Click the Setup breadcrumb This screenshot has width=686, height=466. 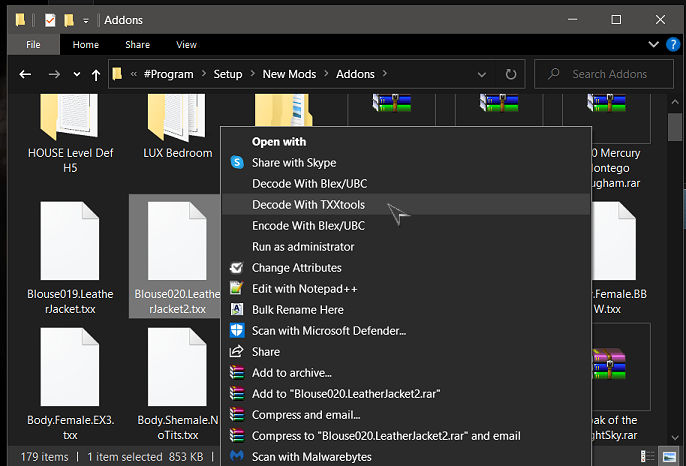pyautogui.click(x=228, y=74)
